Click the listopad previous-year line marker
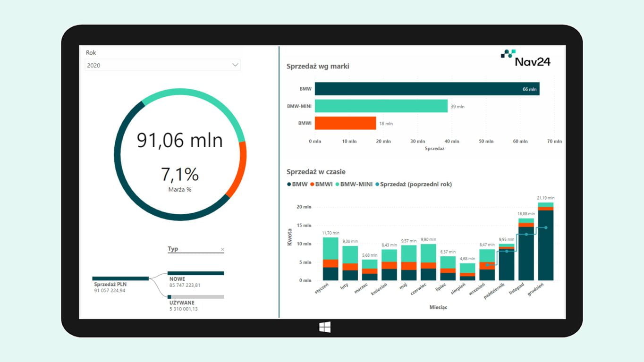644x362 pixels. point(526,235)
